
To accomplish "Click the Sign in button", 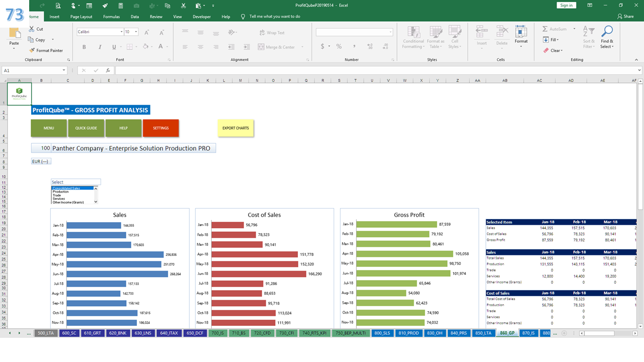I will [x=566, y=5].
